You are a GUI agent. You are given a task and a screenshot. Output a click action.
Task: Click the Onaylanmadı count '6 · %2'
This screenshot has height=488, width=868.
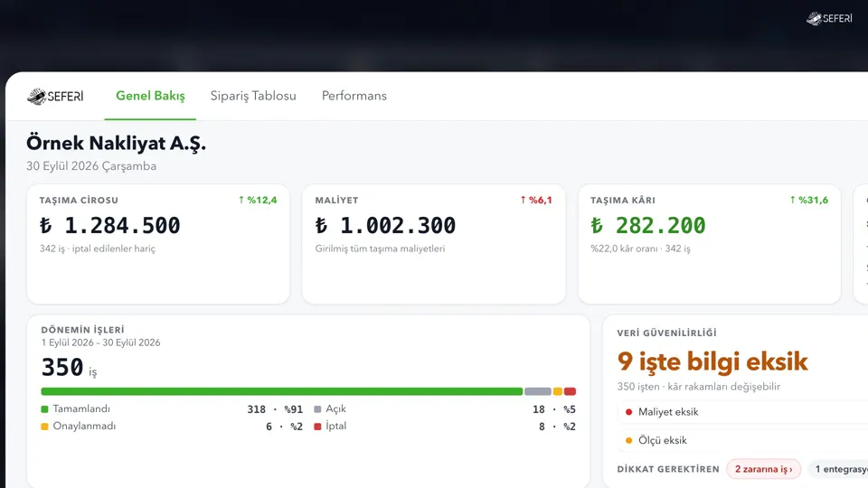[284, 427]
